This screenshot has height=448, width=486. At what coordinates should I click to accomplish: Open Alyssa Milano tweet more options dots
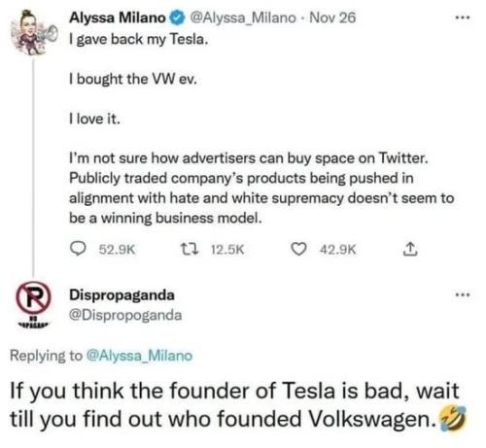(463, 18)
